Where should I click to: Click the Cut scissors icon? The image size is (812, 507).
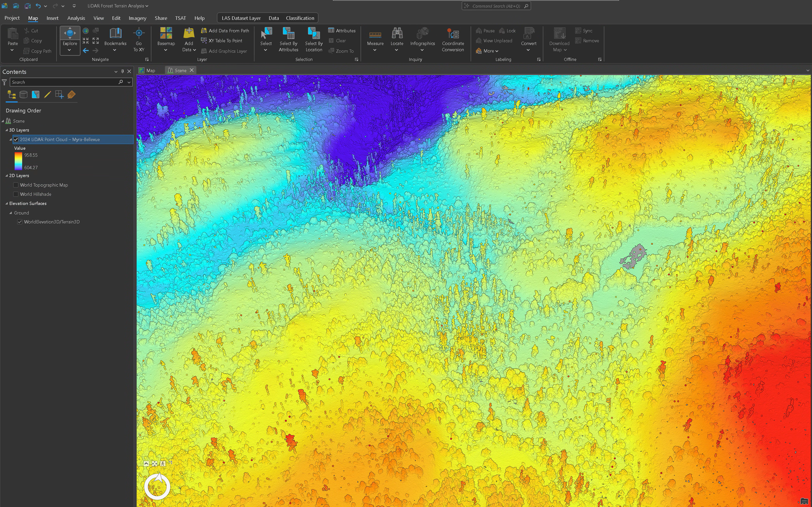point(27,31)
